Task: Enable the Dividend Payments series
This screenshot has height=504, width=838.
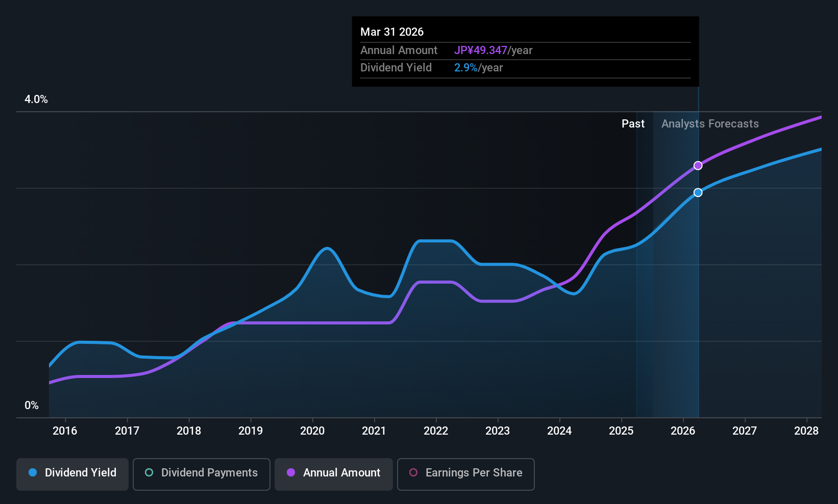Action: tap(202, 474)
